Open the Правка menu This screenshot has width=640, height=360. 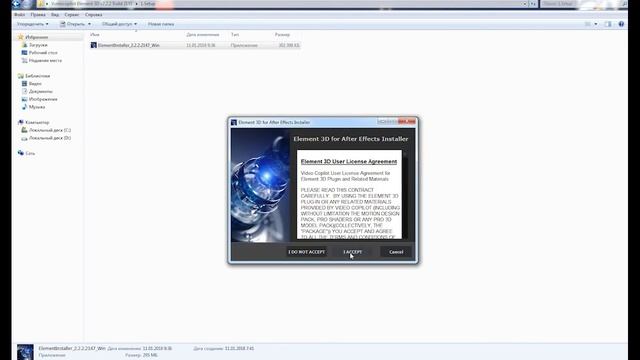click(38, 15)
